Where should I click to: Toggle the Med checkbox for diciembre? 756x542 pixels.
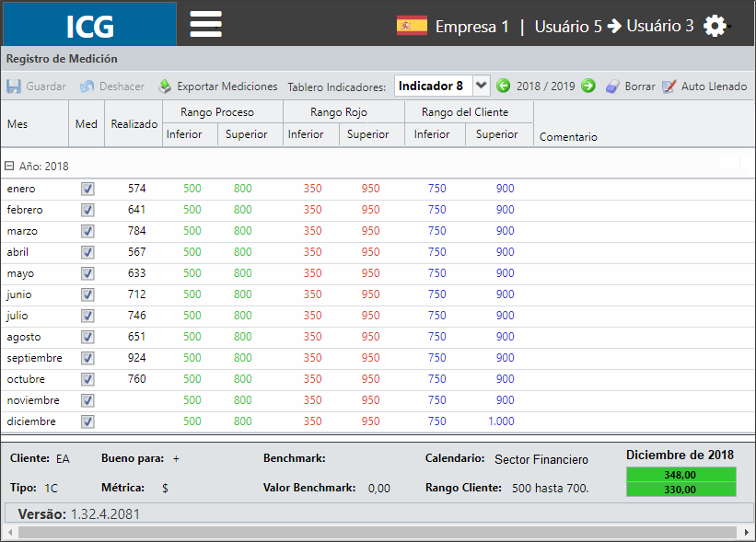(87, 421)
